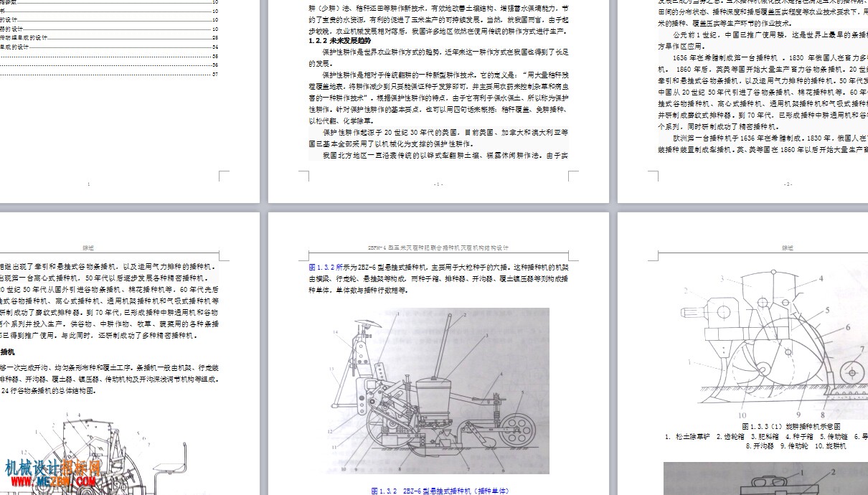Viewport: 868px width, 495px height.
Task: Click the line starting 我国北方地区一直沿袭传统
Action: coord(445,154)
